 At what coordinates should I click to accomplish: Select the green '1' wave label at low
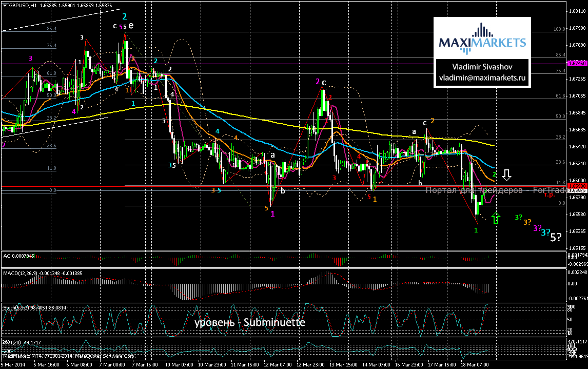pos(476,230)
